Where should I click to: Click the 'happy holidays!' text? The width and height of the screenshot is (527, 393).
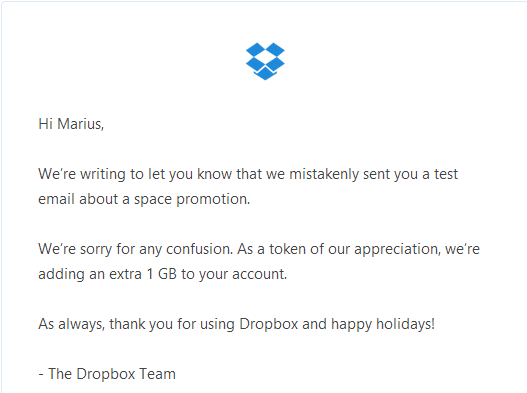pyautogui.click(x=383, y=324)
